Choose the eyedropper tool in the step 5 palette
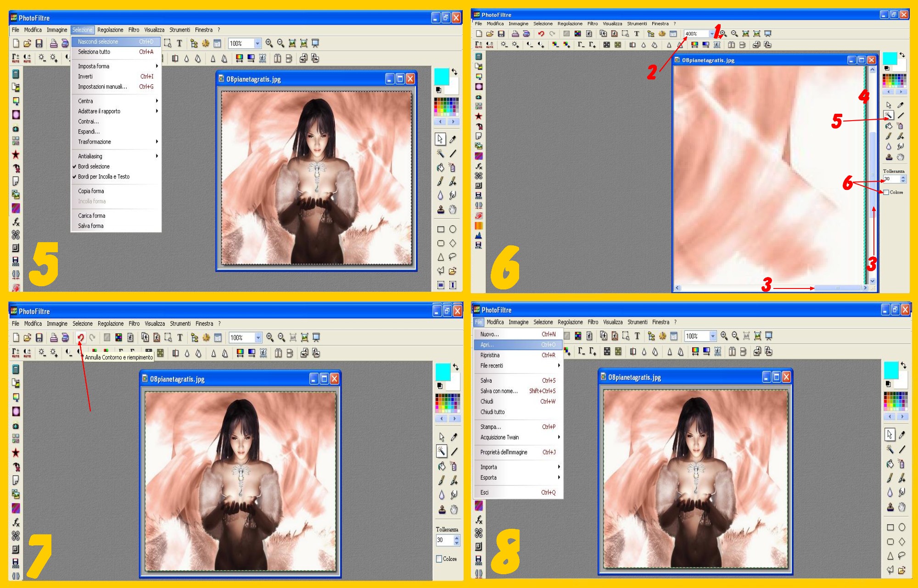 click(453, 139)
